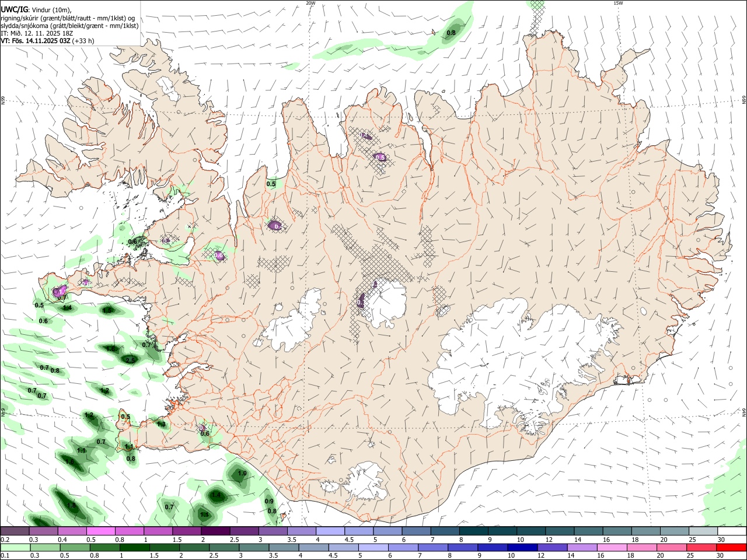Viewport: 747px width, 560px height.
Task: Select the '2.5' rain value on the map
Action: (130, 360)
